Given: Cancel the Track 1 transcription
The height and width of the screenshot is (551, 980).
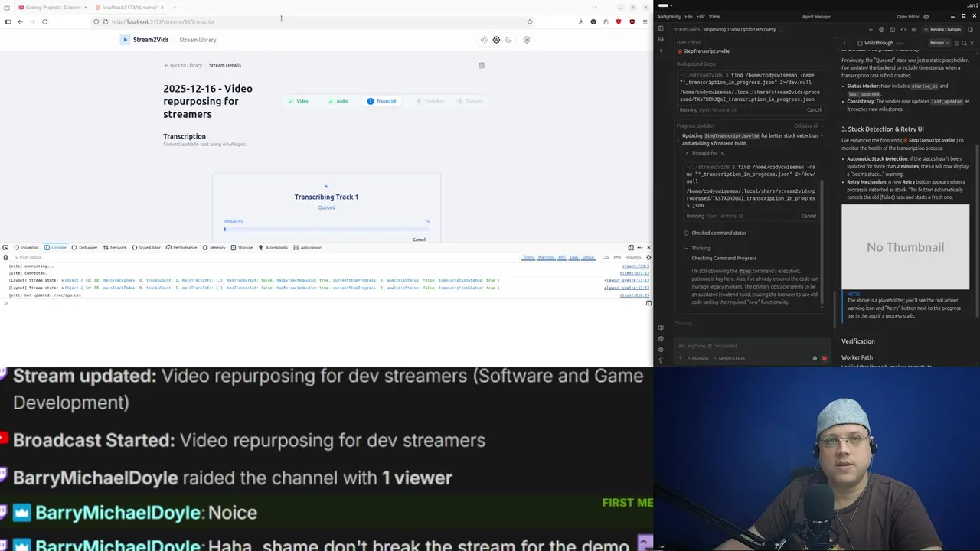Looking at the screenshot, I should point(419,240).
